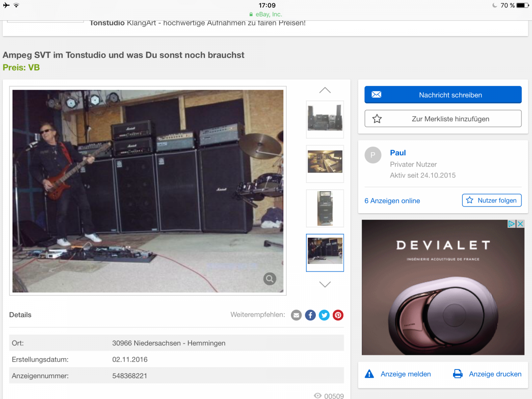Click Anzeige melden link
532x399 pixels.
[x=406, y=374]
